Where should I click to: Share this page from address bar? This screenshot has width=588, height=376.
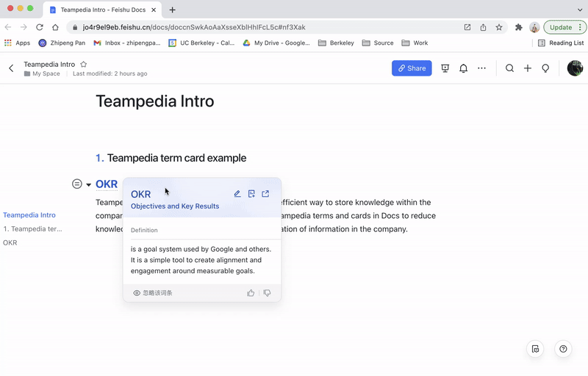(x=483, y=27)
